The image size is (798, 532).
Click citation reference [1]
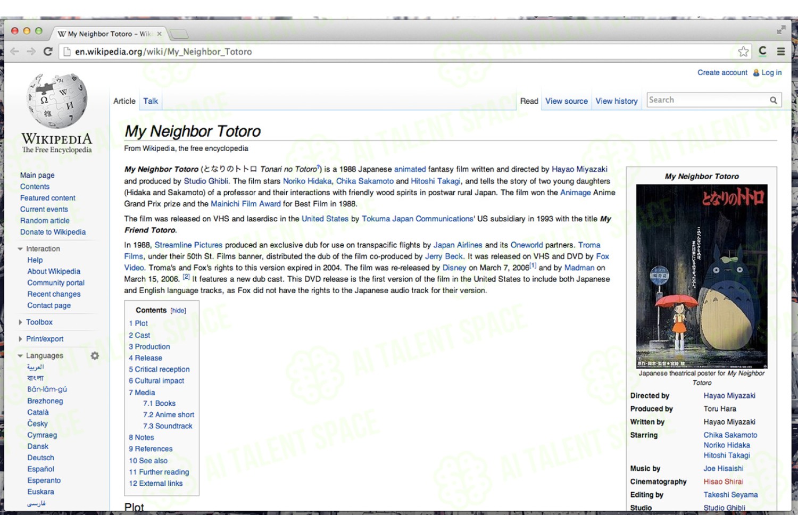533,265
